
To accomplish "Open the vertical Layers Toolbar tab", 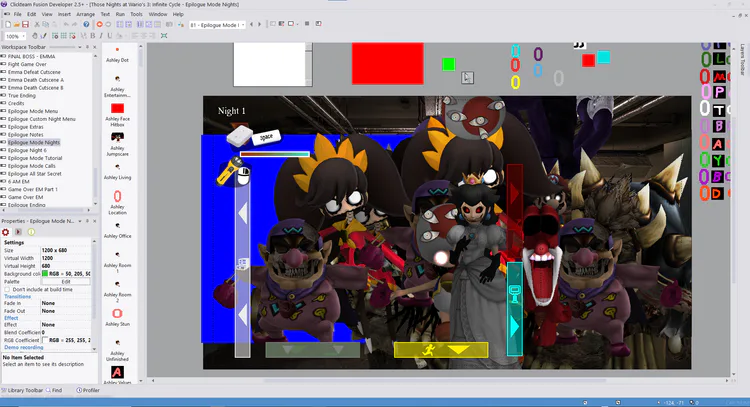I will pyautogui.click(x=743, y=60).
